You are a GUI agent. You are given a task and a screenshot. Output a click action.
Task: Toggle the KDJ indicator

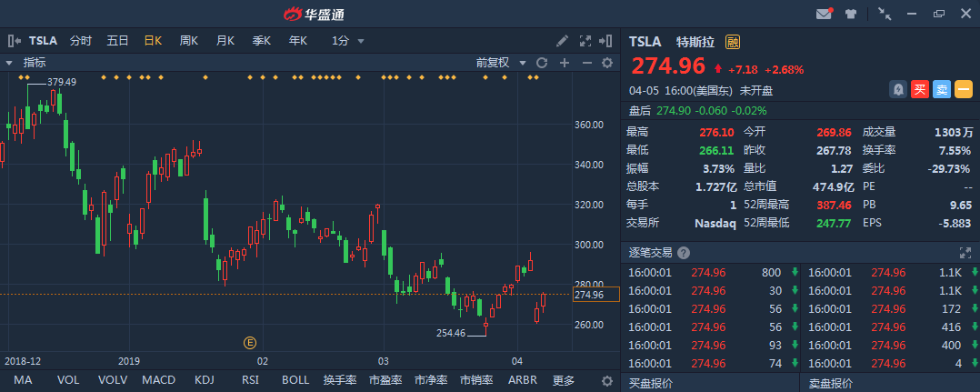pos(205,380)
